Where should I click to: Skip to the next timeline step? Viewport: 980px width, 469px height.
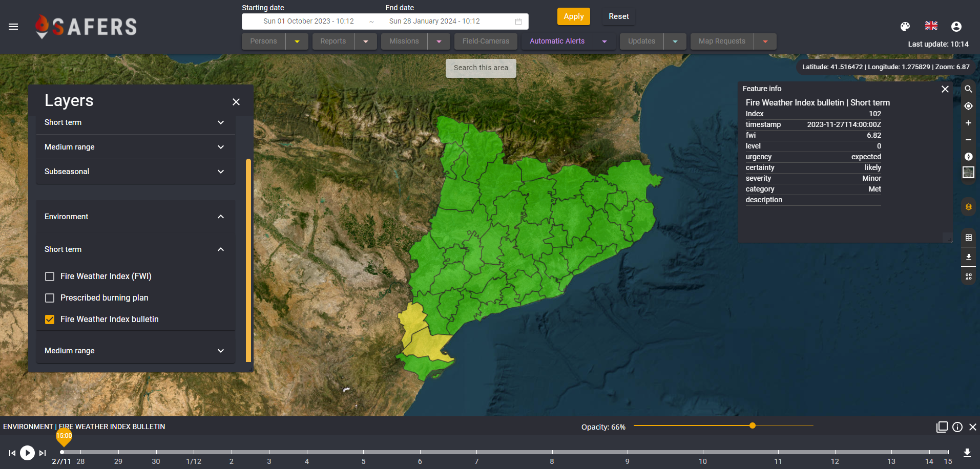[43, 453]
